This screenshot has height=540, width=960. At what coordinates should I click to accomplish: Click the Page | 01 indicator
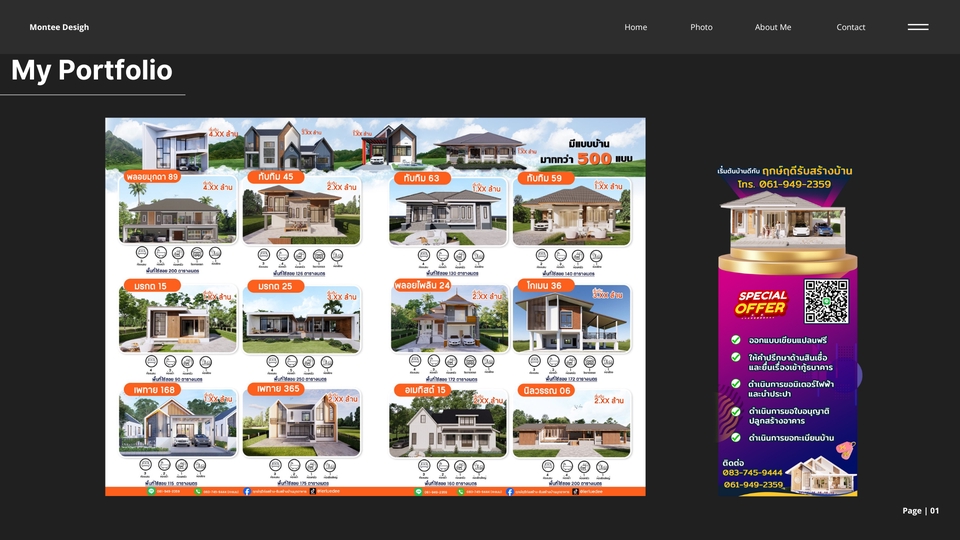tap(920, 511)
